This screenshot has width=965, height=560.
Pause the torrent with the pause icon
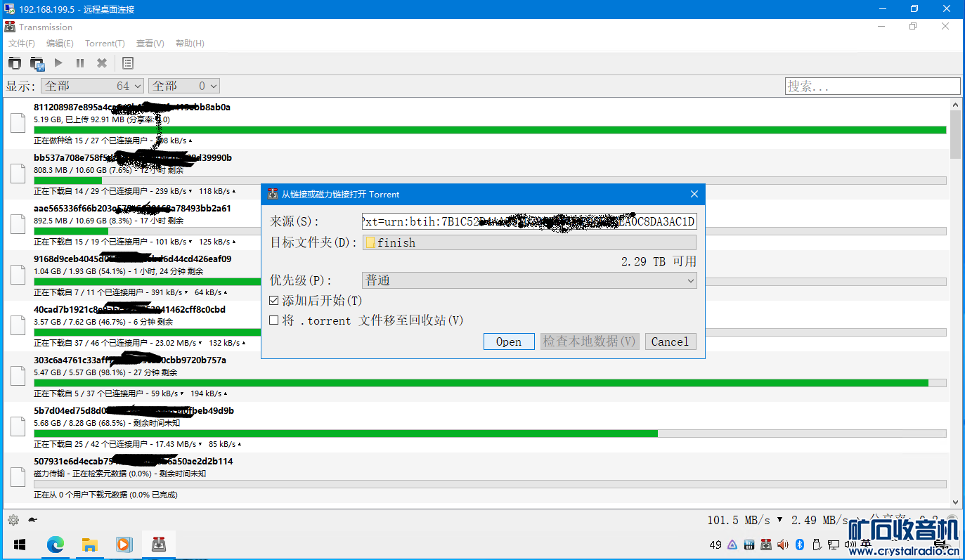80,63
